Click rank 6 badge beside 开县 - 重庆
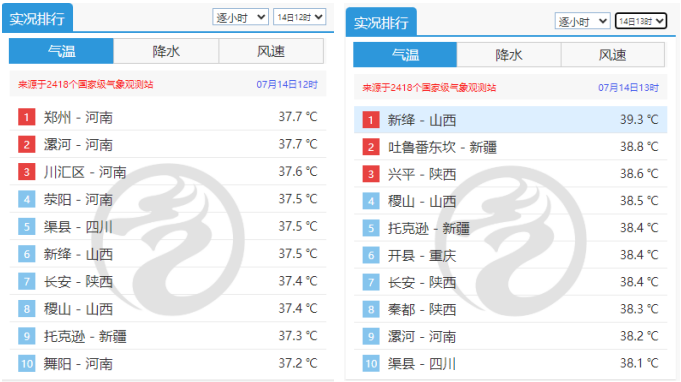This screenshot has width=681, height=382. click(x=371, y=255)
